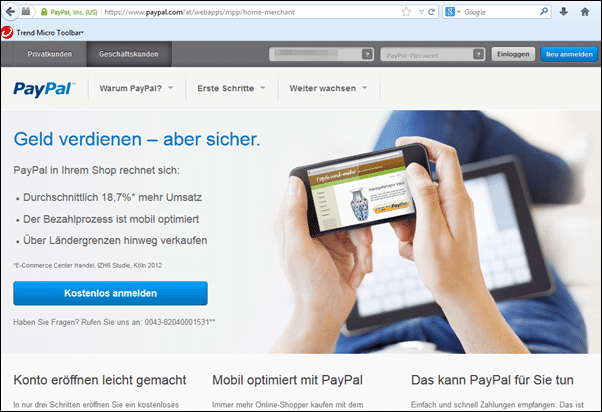Switch to the Privatkunden tab

[x=50, y=54]
